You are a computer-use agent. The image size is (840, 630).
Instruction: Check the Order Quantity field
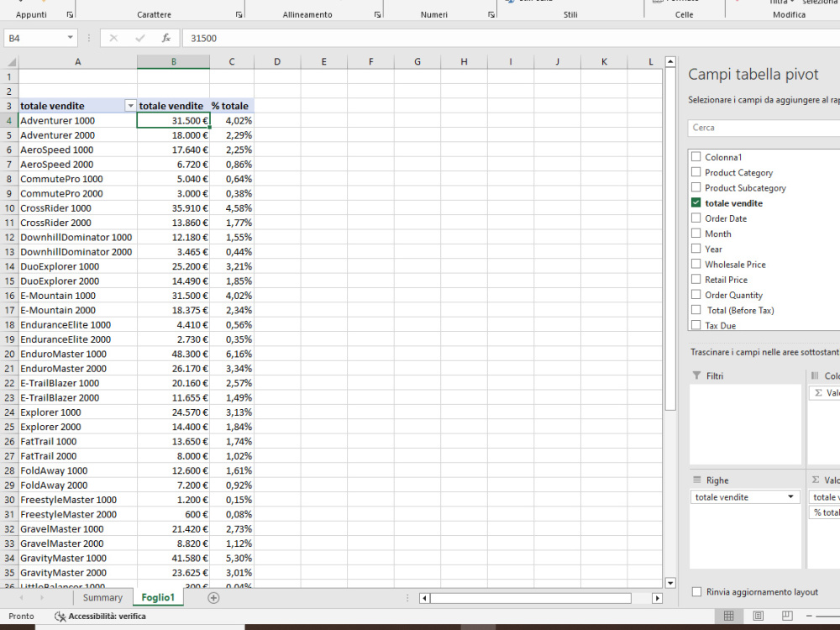click(696, 295)
